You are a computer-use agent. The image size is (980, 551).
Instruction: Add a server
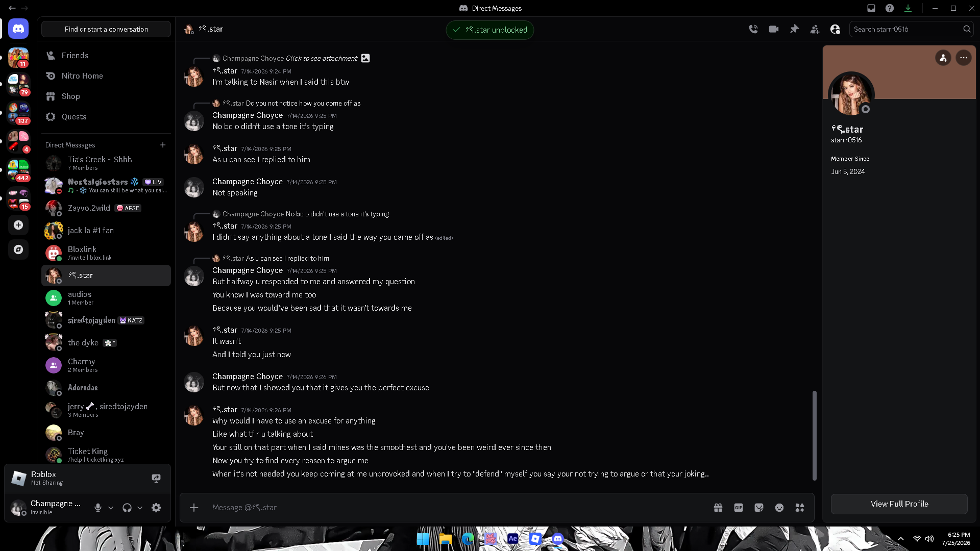click(x=18, y=225)
